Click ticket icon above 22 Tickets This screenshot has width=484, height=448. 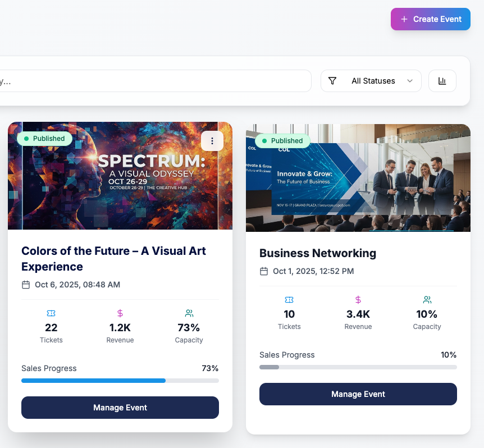51,313
